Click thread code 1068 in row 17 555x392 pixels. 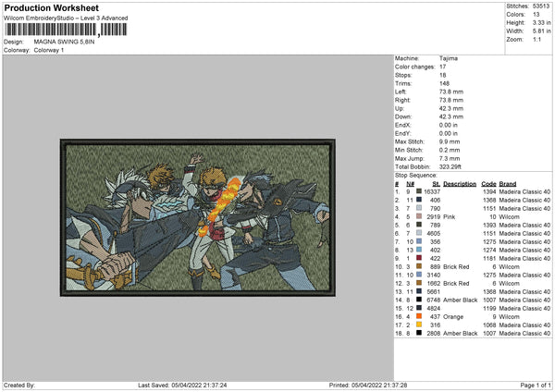point(489,325)
